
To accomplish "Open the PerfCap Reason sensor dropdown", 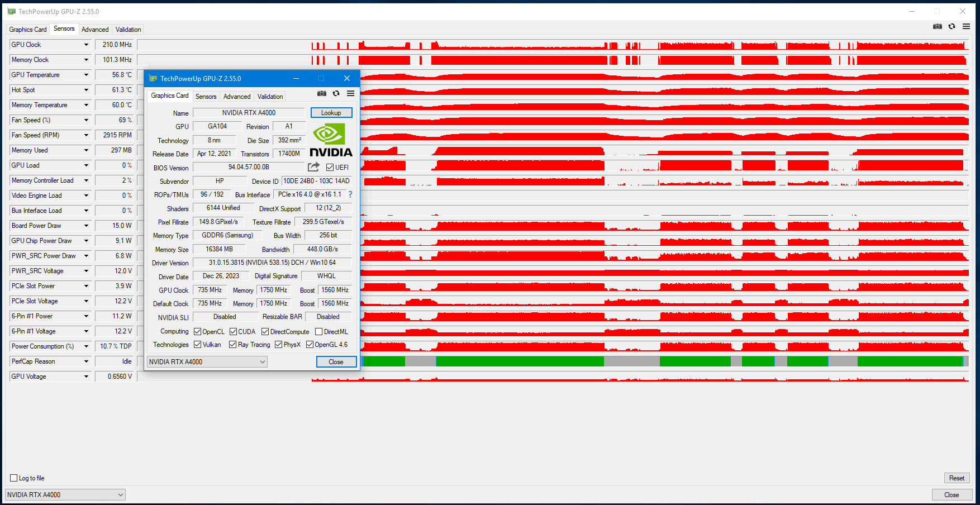I will pos(86,361).
